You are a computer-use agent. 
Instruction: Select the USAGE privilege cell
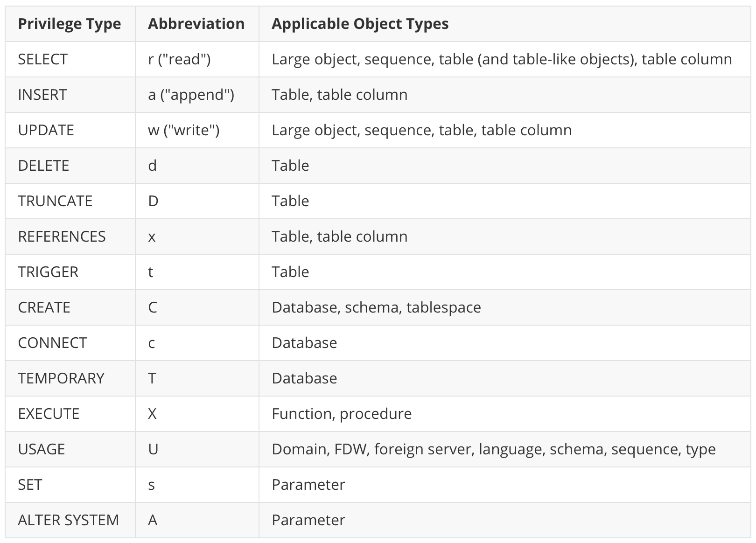(42, 449)
